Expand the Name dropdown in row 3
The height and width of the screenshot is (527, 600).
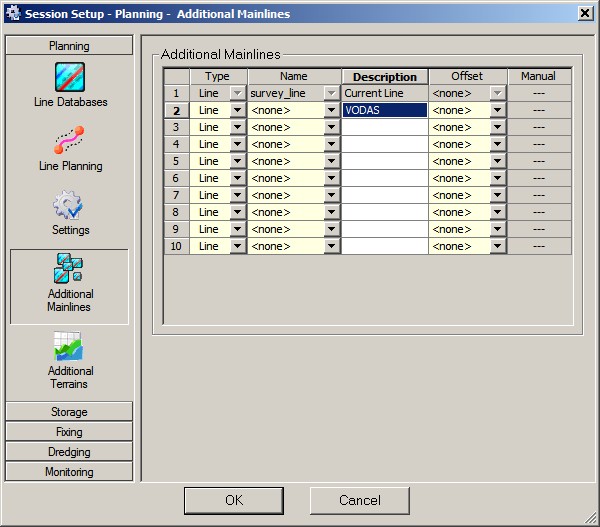pyautogui.click(x=332, y=127)
